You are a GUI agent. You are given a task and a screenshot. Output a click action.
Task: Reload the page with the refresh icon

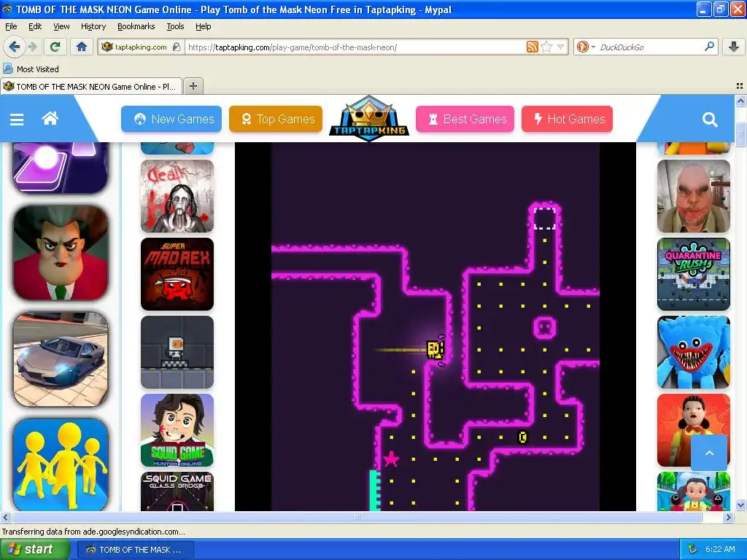click(55, 47)
